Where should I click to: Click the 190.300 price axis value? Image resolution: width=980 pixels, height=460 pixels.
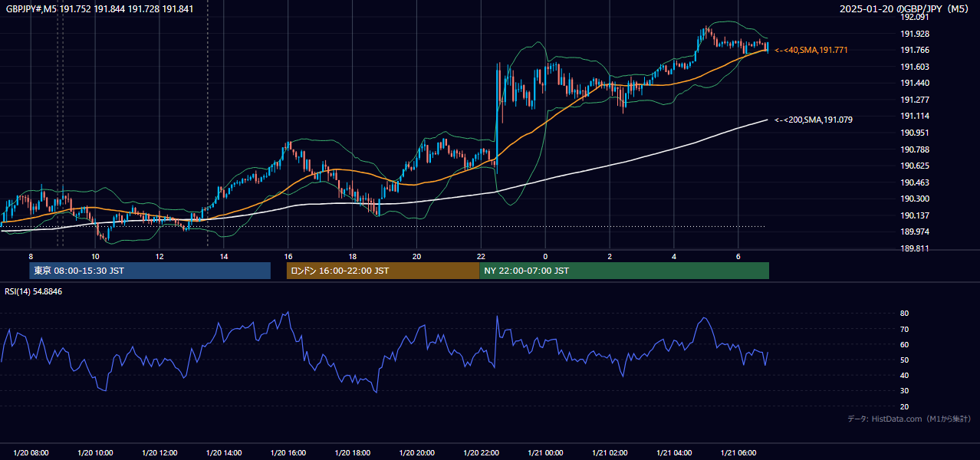(914, 199)
